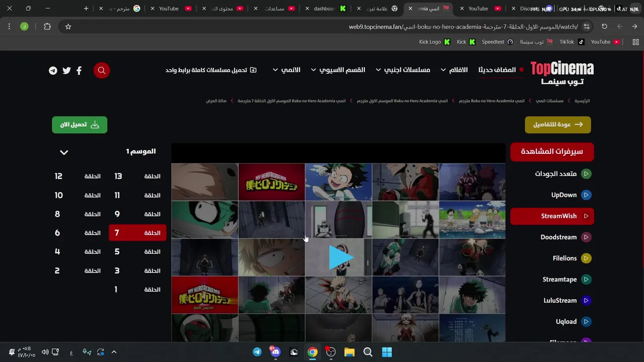644x362 pixels.
Task: Click the red search icon
Action: coord(102,70)
